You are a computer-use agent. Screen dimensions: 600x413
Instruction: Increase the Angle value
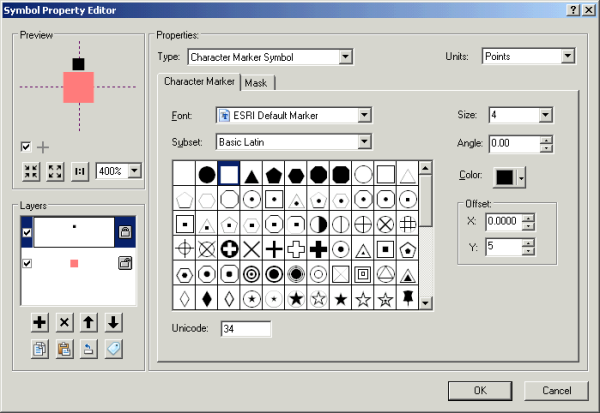pyautogui.click(x=546, y=140)
